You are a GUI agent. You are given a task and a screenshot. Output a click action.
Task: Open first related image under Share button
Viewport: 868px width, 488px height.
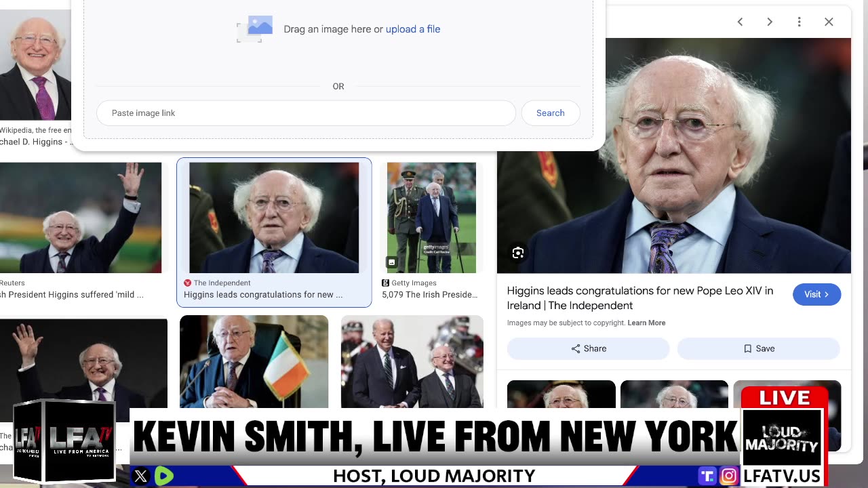click(x=561, y=394)
